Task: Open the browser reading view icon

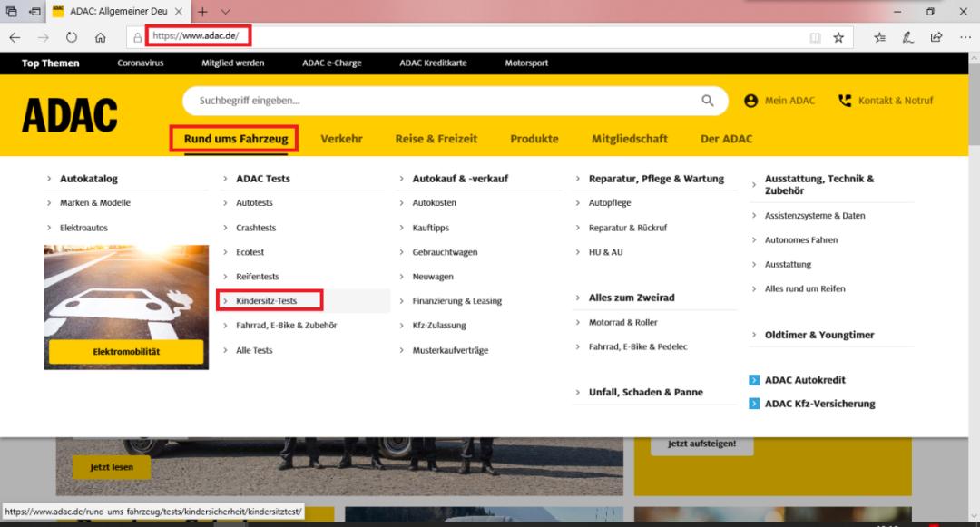Action: [x=815, y=37]
